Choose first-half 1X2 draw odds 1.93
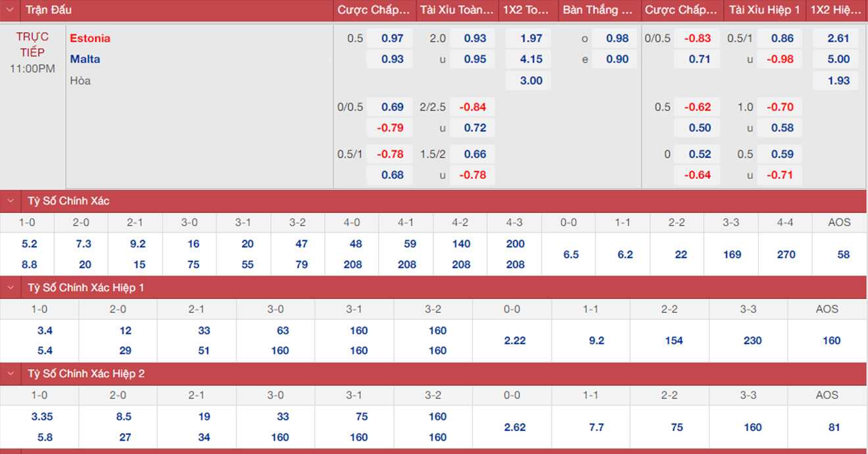 (x=838, y=81)
